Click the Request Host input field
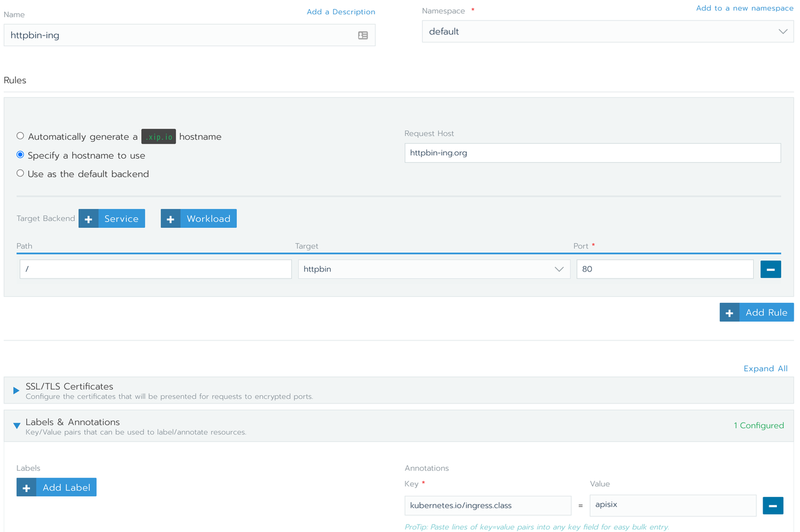This screenshot has height=532, width=800. point(592,153)
